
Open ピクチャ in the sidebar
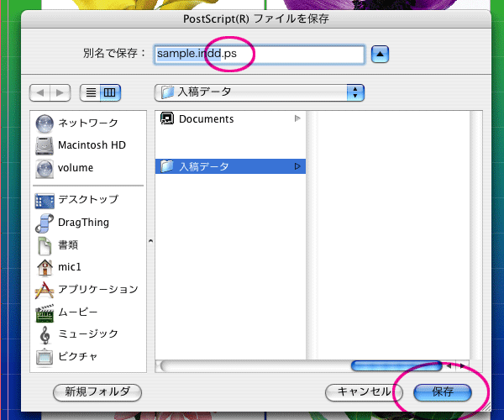[x=87, y=357]
